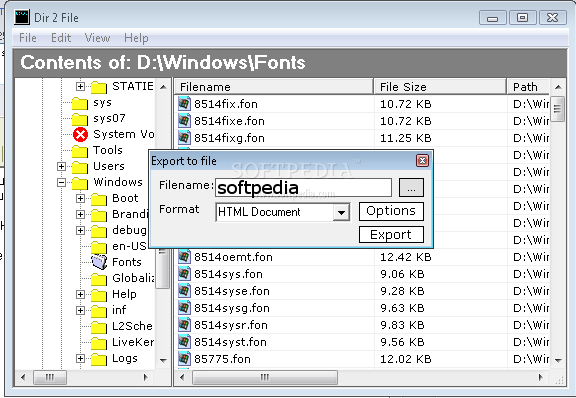Click the file list scroll left arrow
Screen dimensions: 576x398
pyautogui.click(x=182, y=377)
